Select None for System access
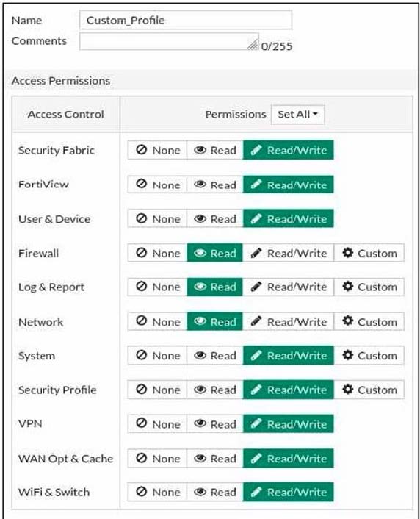The image size is (420, 519). click(157, 356)
